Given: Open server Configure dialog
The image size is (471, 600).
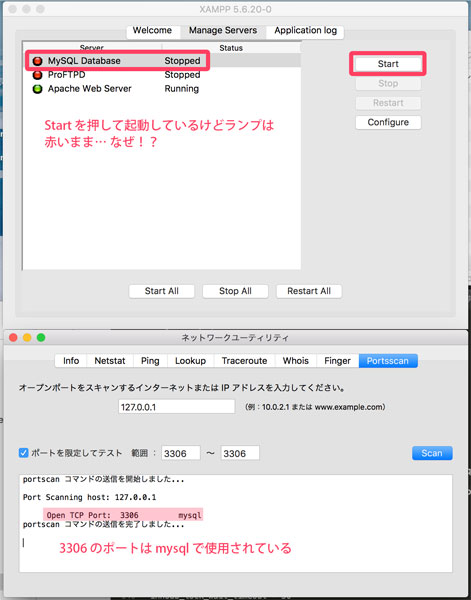Looking at the screenshot, I should pyautogui.click(x=388, y=122).
